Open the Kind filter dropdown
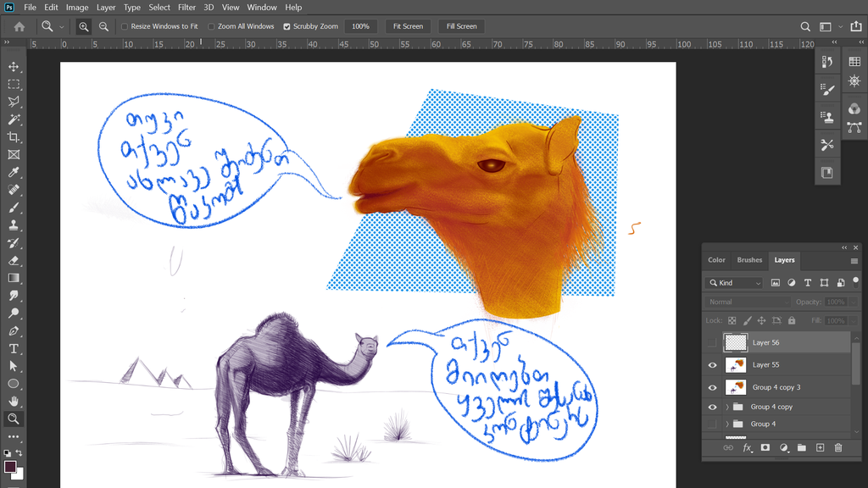 734,282
